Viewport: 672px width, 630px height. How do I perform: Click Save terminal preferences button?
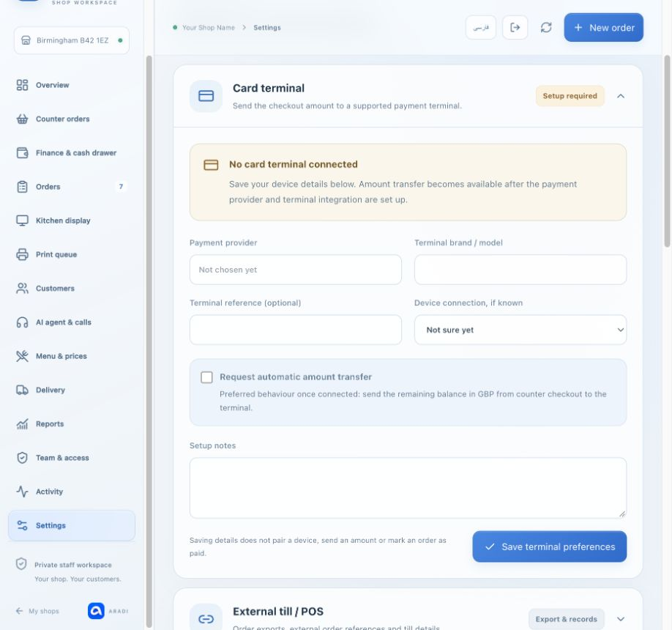point(550,546)
